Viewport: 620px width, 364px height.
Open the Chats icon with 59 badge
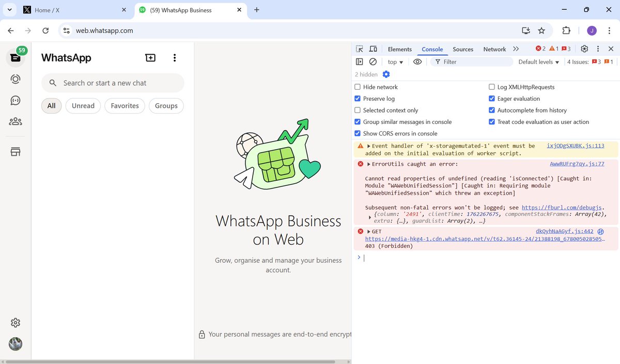pyautogui.click(x=16, y=57)
